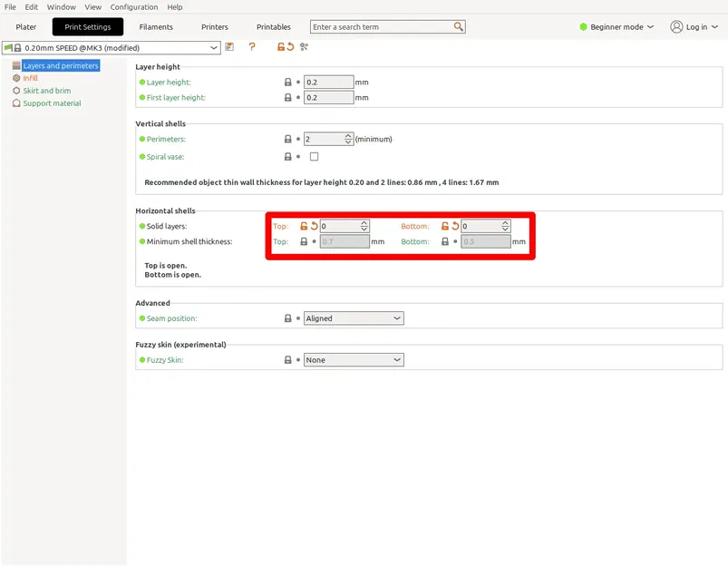Open the 0.20mm SPEED preset dropdown
This screenshot has height=567, width=728.
pos(111,48)
